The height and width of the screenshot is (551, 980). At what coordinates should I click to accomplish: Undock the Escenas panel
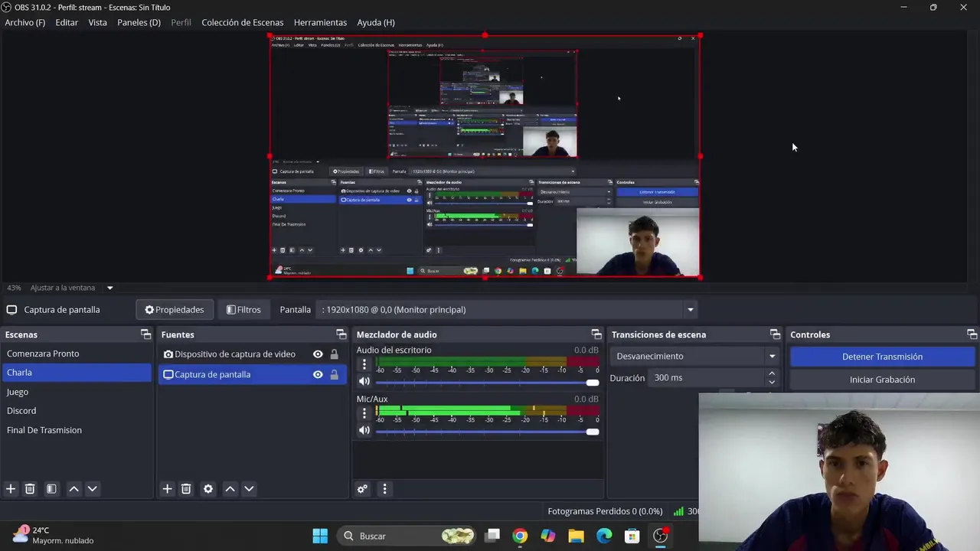[145, 334]
